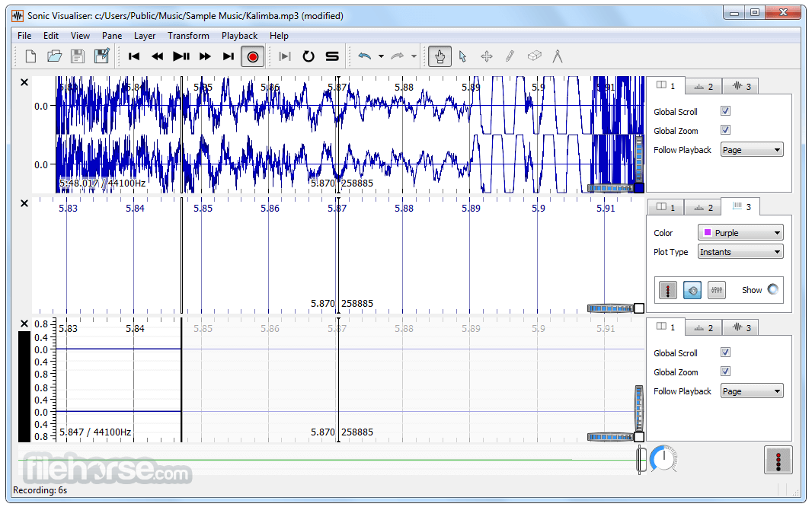The width and height of the screenshot is (812, 507).
Task: Close the middle time instants pane
Action: [24, 203]
